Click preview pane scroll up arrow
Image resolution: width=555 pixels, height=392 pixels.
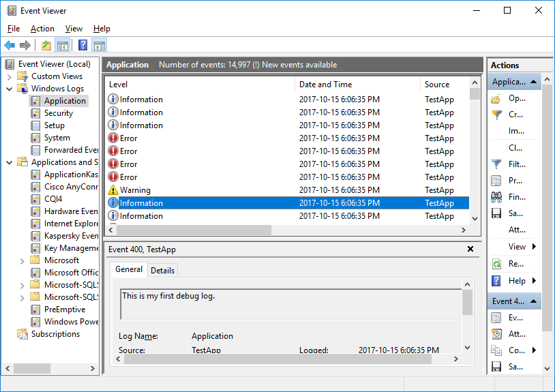click(467, 284)
